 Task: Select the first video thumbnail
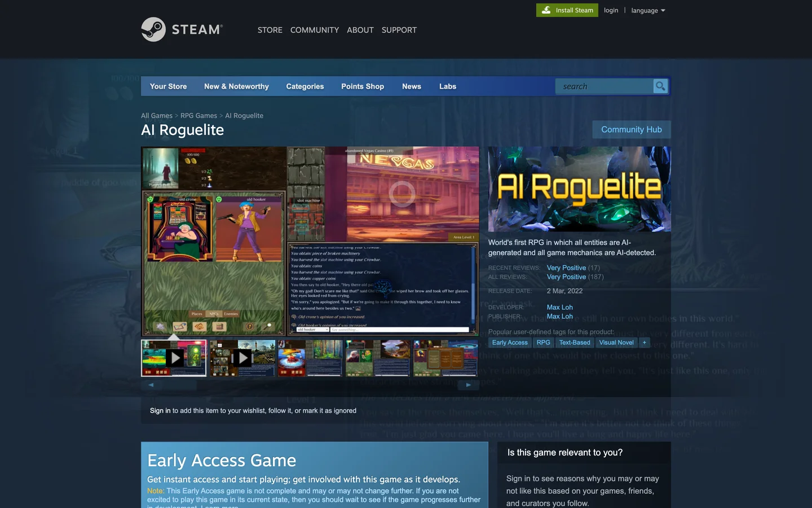pos(174,358)
